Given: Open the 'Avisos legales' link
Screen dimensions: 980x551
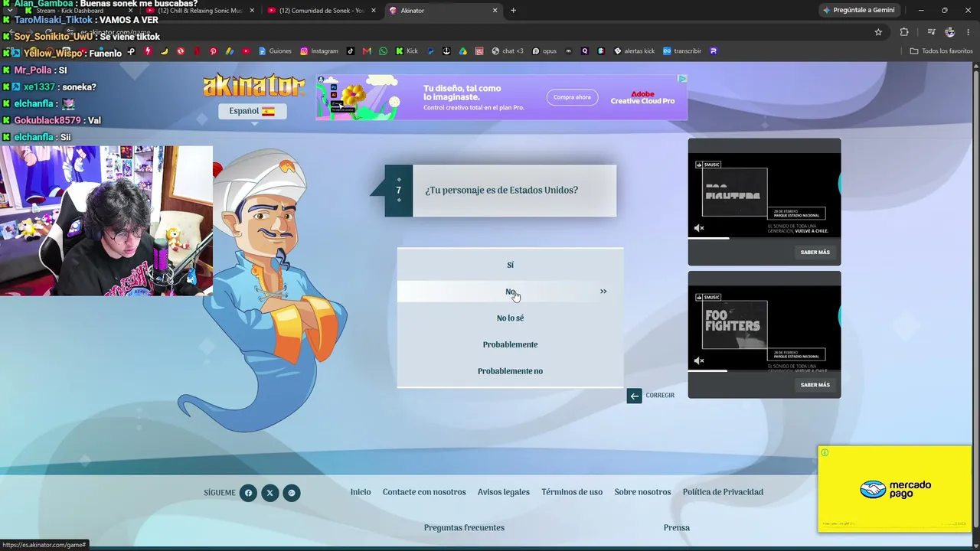Looking at the screenshot, I should (x=504, y=492).
